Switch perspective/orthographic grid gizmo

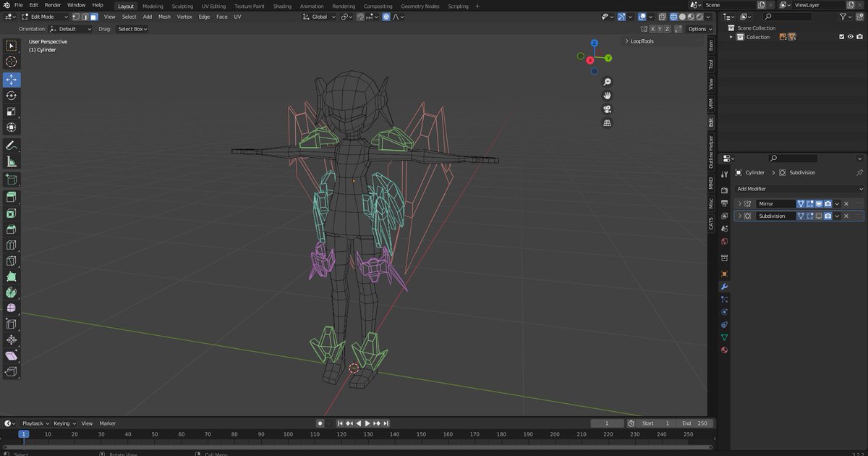coord(607,123)
